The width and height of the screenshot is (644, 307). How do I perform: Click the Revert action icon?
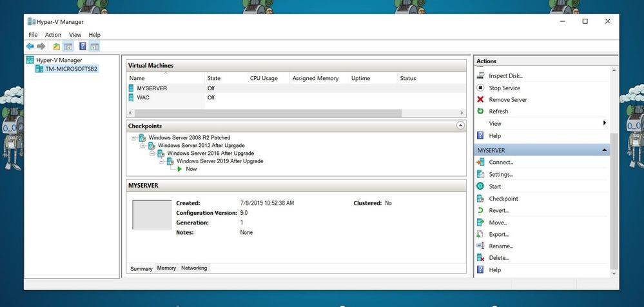480,210
